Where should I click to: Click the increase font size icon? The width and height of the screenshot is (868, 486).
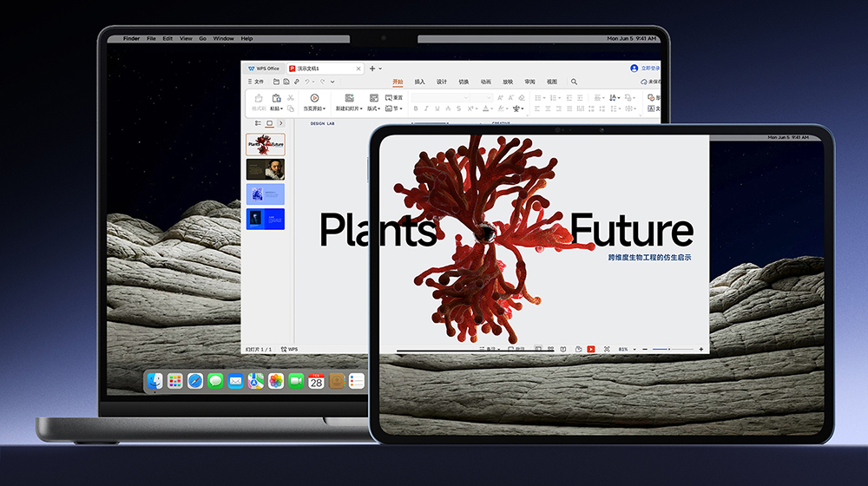click(x=501, y=97)
